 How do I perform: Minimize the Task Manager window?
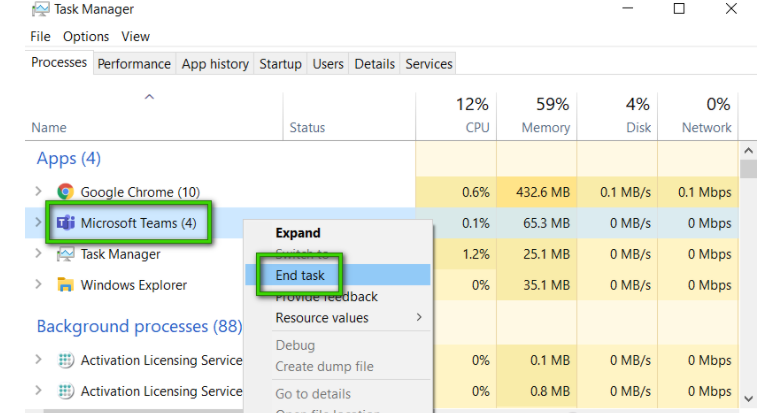click(627, 8)
